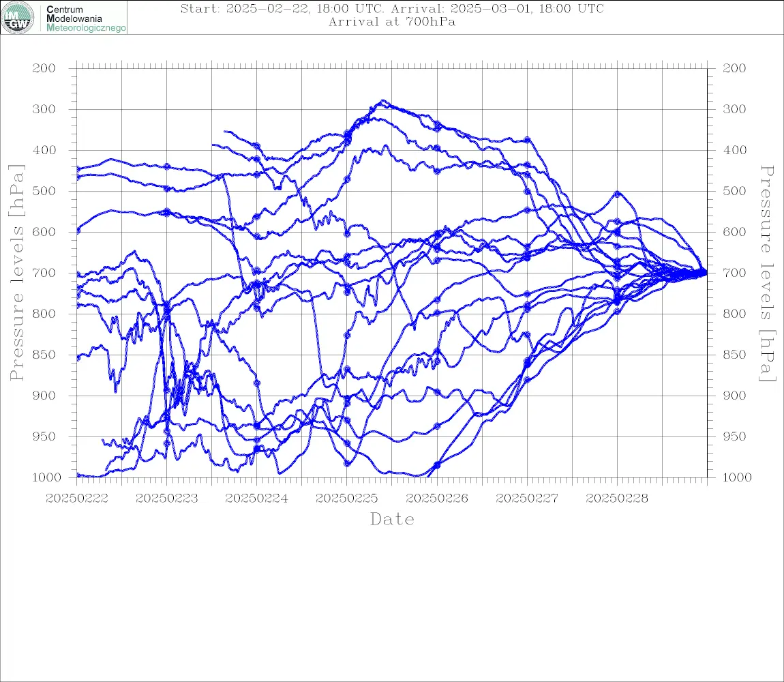
Task: Click the trajectory peak near 280 hPa
Action: coord(382,101)
